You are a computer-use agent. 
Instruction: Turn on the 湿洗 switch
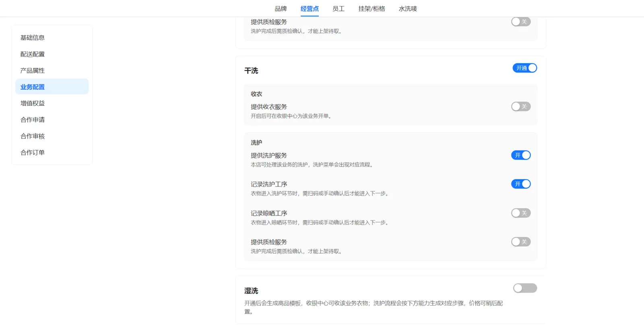click(525, 288)
